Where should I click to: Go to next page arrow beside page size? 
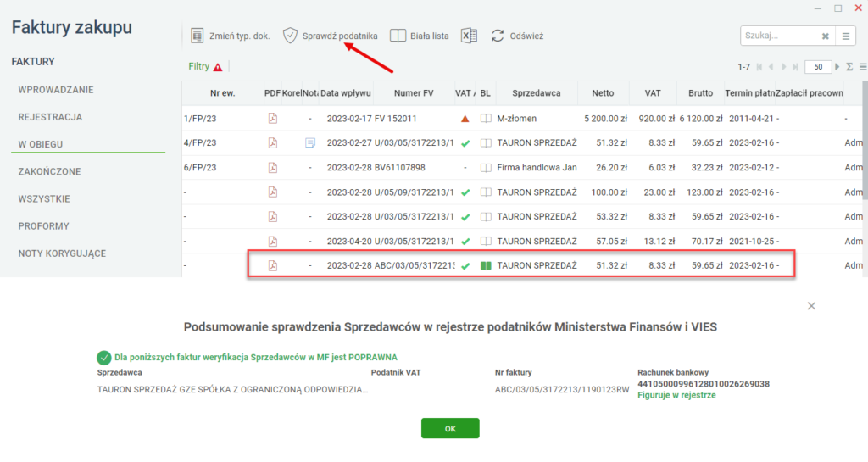(837, 67)
